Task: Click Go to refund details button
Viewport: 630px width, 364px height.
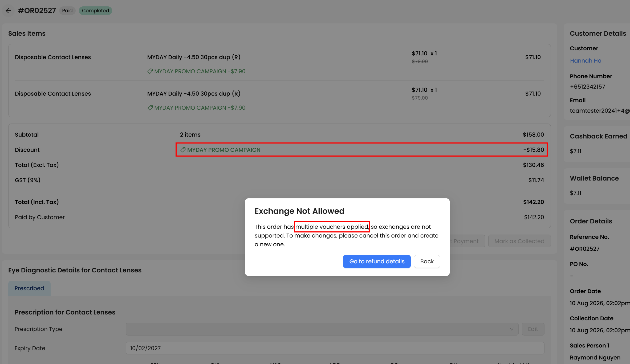Action: coord(377,261)
